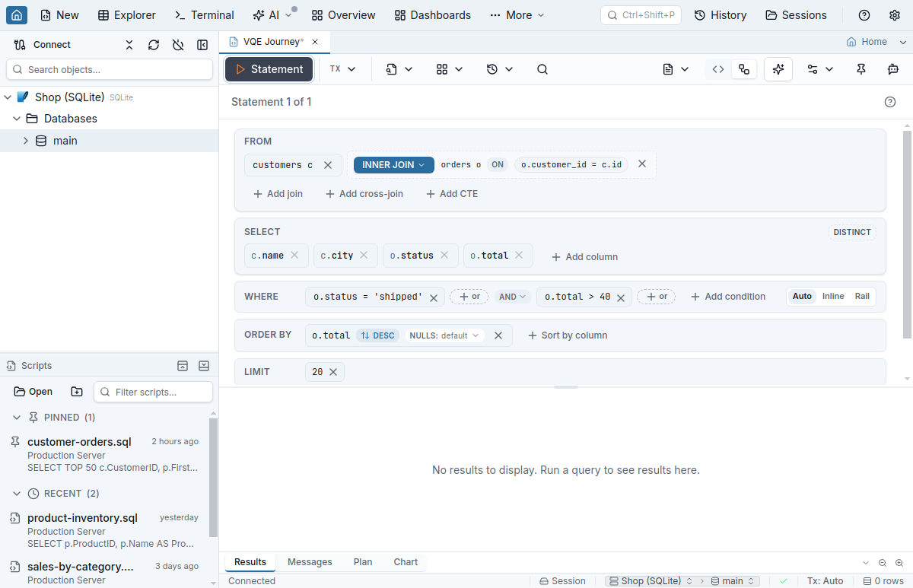Switch to SQL code view icon
The height and width of the screenshot is (588, 913).
(718, 69)
